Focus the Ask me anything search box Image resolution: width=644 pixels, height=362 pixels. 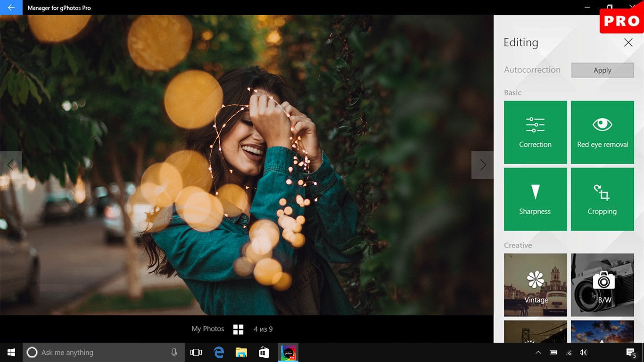click(103, 353)
